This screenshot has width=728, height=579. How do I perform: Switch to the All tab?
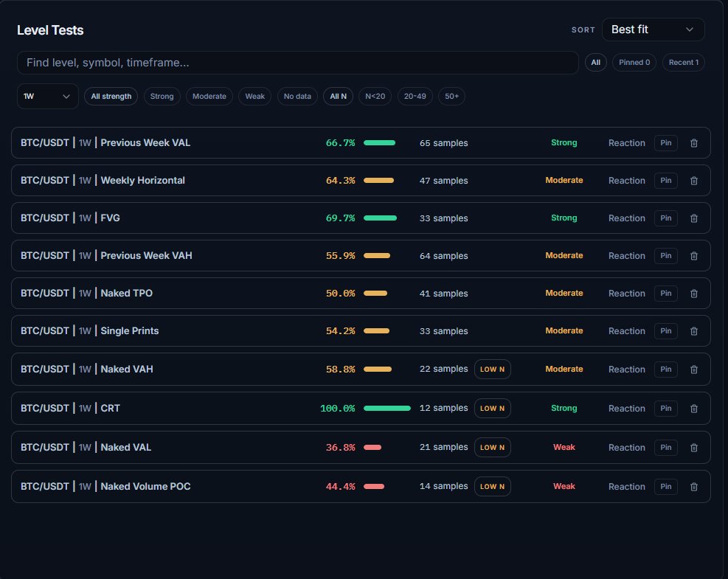click(x=596, y=62)
